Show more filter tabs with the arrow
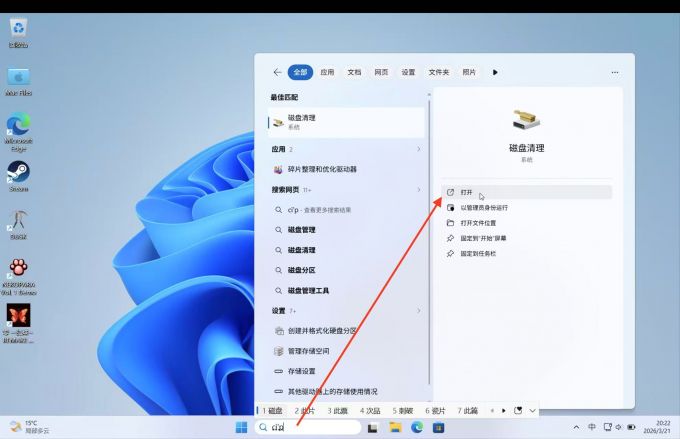The height and width of the screenshot is (439, 680). point(495,72)
